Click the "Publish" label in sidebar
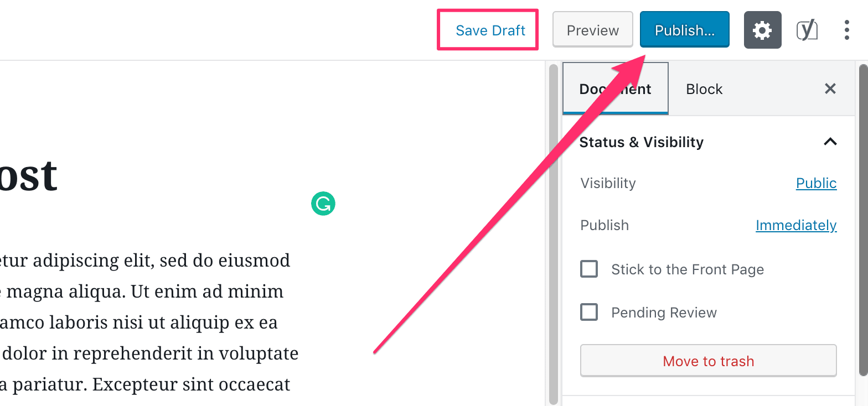This screenshot has height=406, width=868. (604, 225)
